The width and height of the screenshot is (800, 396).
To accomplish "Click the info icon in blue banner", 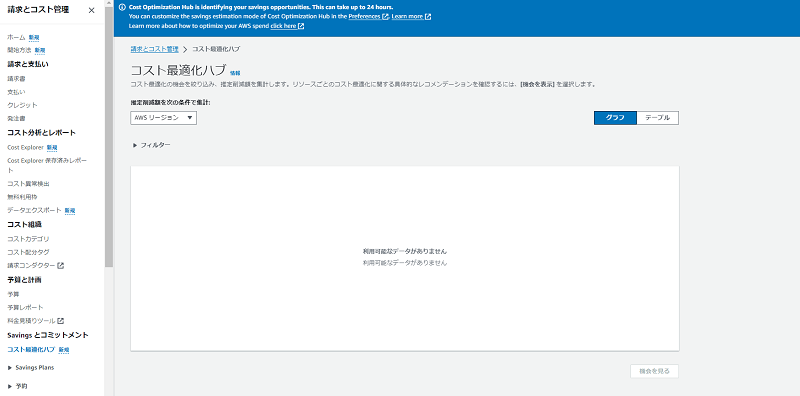I will [x=122, y=8].
